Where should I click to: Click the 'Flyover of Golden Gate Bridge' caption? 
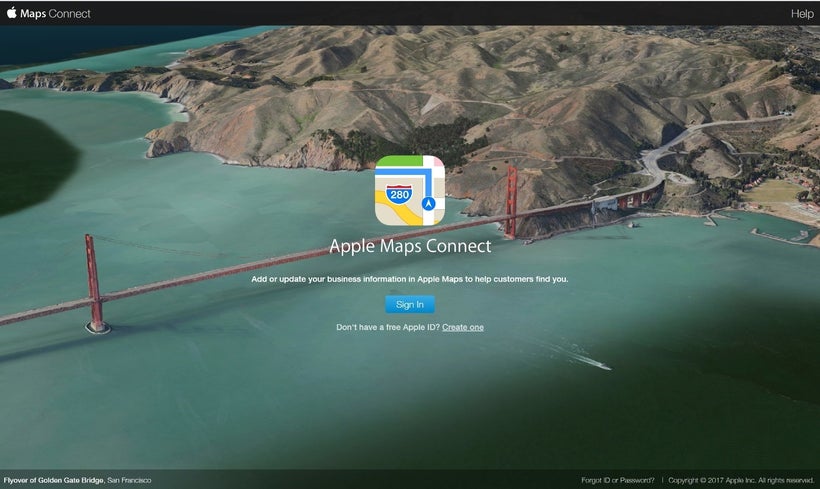[53, 480]
